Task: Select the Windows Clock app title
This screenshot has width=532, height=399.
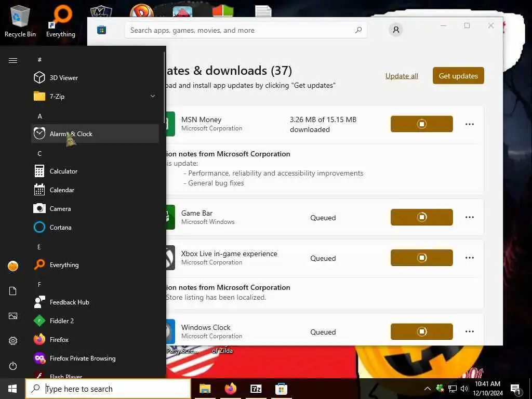Action: coord(206,327)
